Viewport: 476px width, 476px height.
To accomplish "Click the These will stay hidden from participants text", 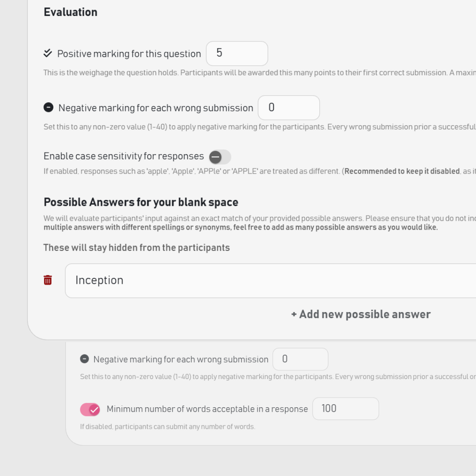I will [x=137, y=248].
